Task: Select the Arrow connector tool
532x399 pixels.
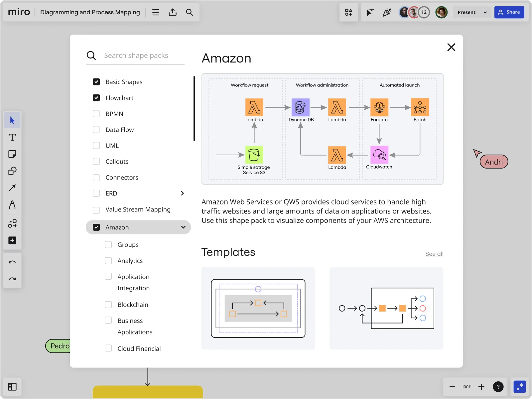Action: click(x=12, y=188)
